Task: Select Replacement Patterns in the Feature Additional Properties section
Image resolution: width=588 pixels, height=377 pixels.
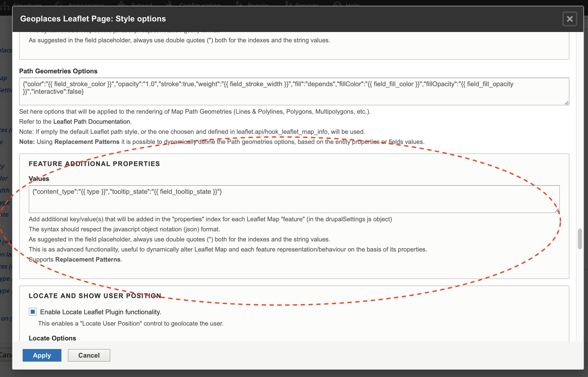Action: (88, 259)
